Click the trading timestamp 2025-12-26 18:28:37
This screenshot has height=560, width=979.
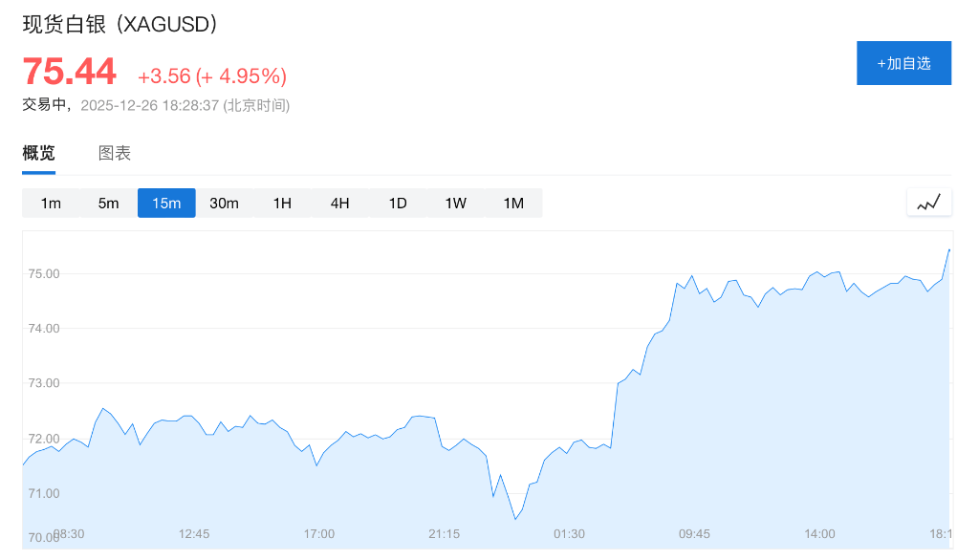(185, 105)
